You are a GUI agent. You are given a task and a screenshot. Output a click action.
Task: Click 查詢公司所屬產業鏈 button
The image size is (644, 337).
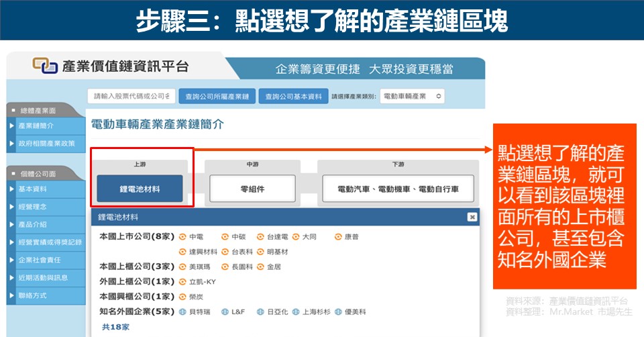(217, 96)
